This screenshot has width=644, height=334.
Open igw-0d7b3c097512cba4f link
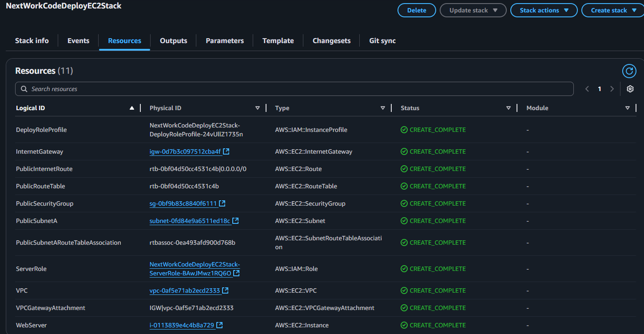pos(185,151)
